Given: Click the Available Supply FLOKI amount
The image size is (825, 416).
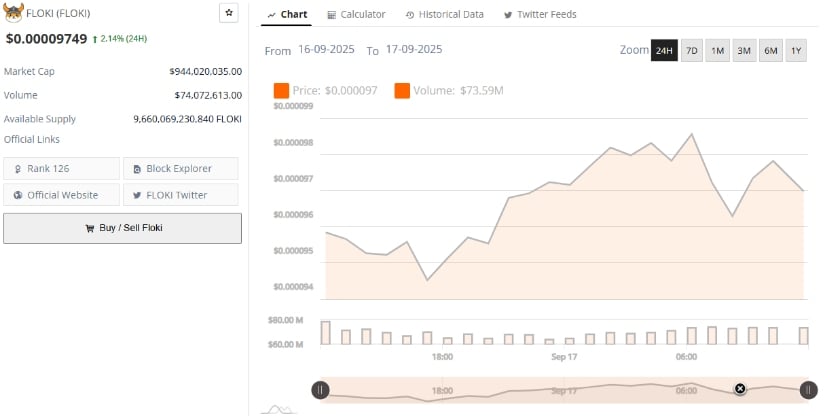Looking at the screenshot, I should (x=187, y=119).
